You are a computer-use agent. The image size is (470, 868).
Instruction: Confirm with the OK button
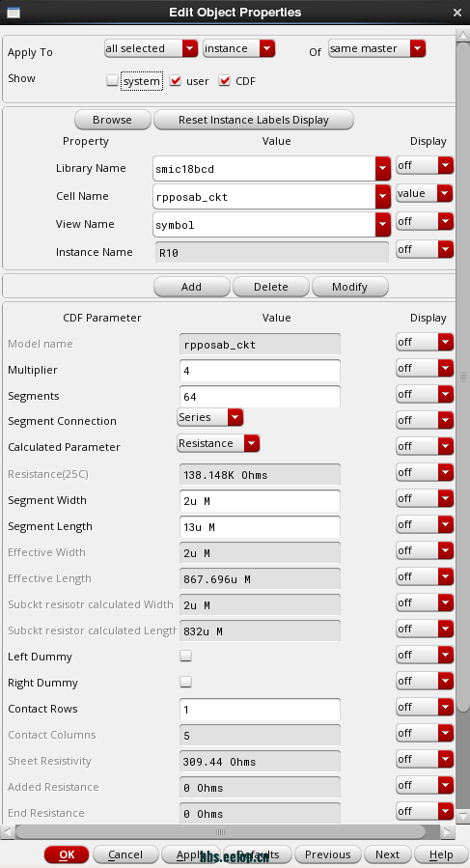(x=67, y=854)
